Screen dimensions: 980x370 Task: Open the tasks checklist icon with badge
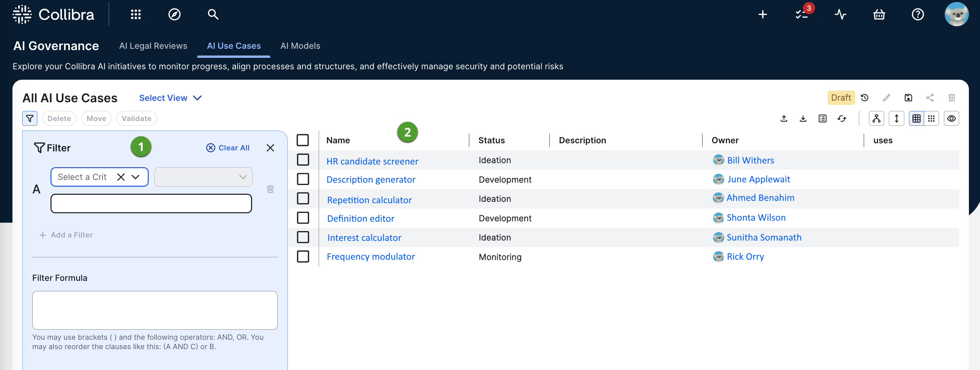(x=802, y=14)
